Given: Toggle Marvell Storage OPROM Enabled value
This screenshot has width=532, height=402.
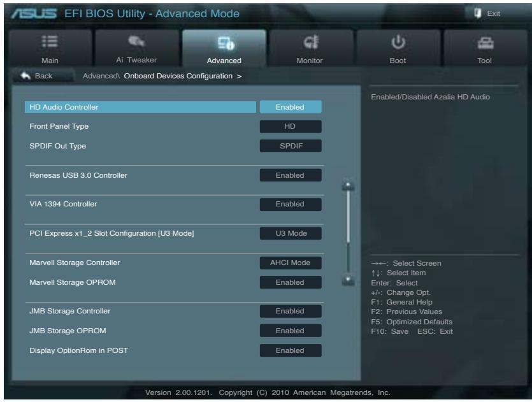Looking at the screenshot, I should (291, 282).
